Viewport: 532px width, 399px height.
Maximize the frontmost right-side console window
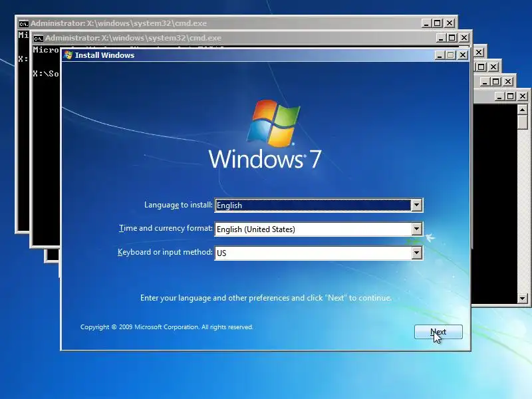[x=511, y=96]
